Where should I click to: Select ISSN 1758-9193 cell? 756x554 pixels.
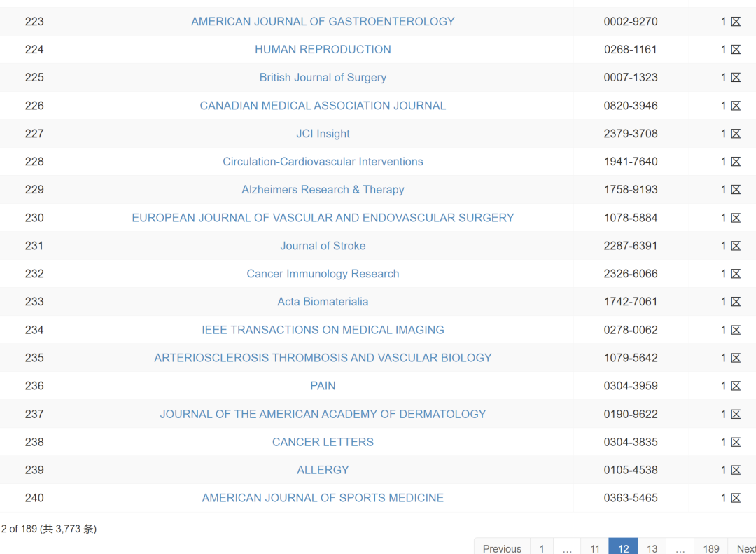(631, 189)
